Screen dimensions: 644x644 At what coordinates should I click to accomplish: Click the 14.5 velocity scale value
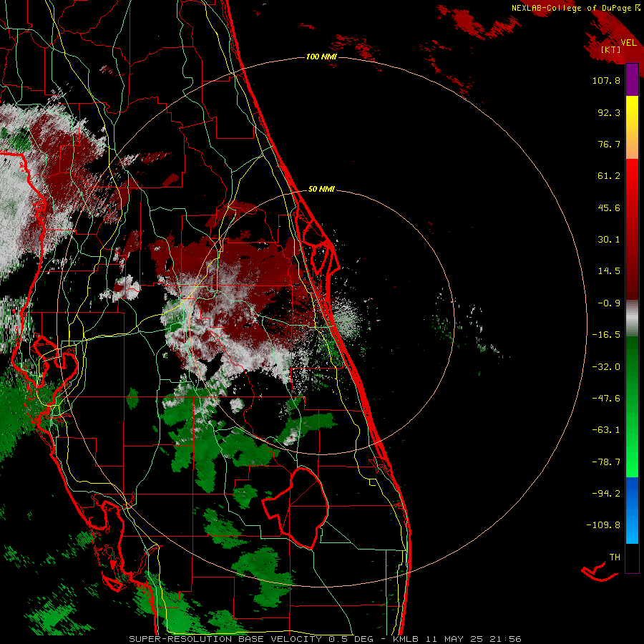point(609,271)
